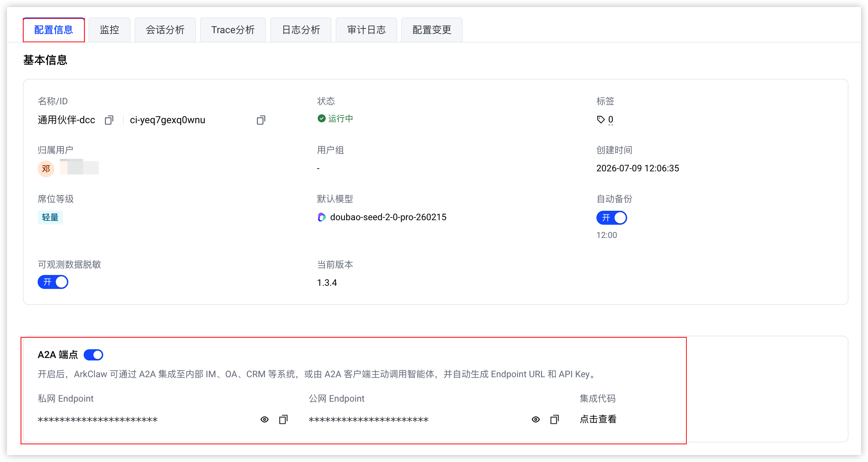Screen dimensions: 868x462
Task: Click the doubao model logo icon
Action: point(322,217)
